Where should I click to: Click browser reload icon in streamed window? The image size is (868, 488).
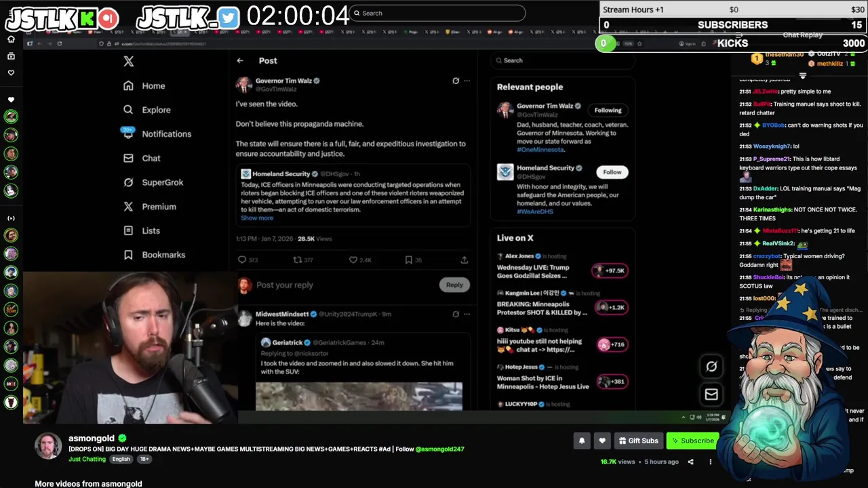point(60,43)
